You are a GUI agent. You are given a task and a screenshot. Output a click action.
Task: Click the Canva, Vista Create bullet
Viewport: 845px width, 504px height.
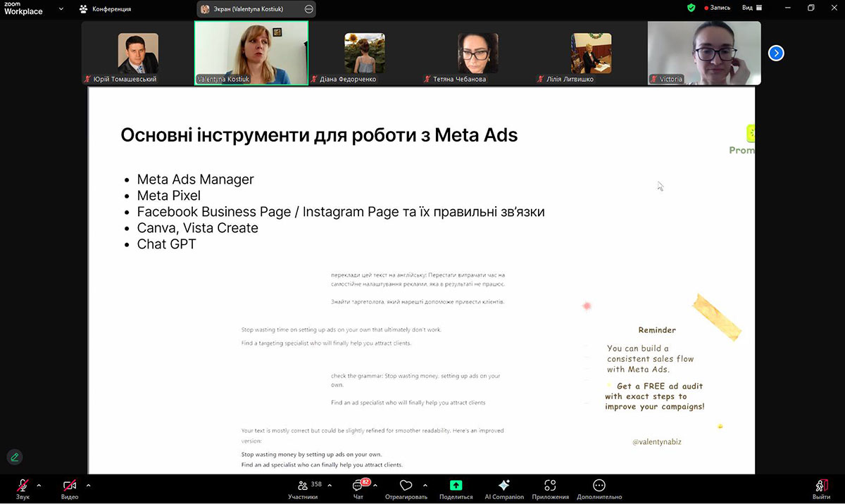coord(198,228)
